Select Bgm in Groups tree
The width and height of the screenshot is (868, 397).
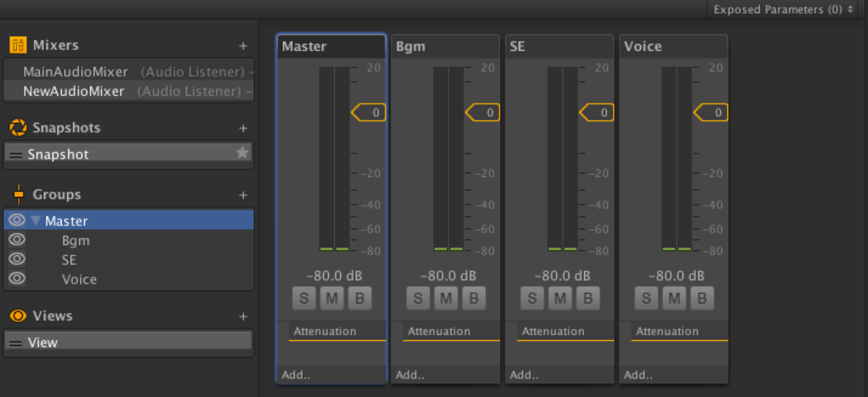tap(129, 240)
